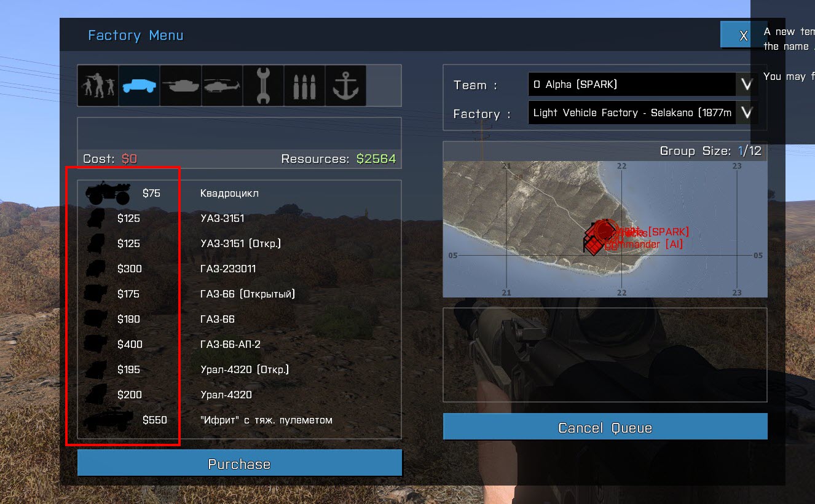This screenshot has width=815, height=504.
Task: Select ГАЗ-233011 from the vehicle list
Action: click(227, 269)
